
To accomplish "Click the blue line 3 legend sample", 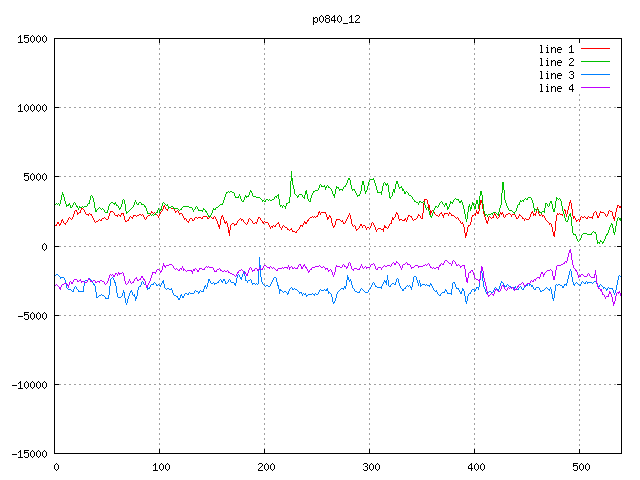I will click(x=596, y=75).
